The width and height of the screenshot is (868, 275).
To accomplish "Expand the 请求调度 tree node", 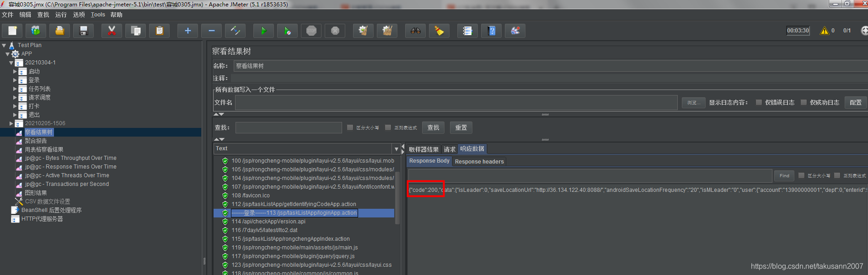I will [15, 97].
